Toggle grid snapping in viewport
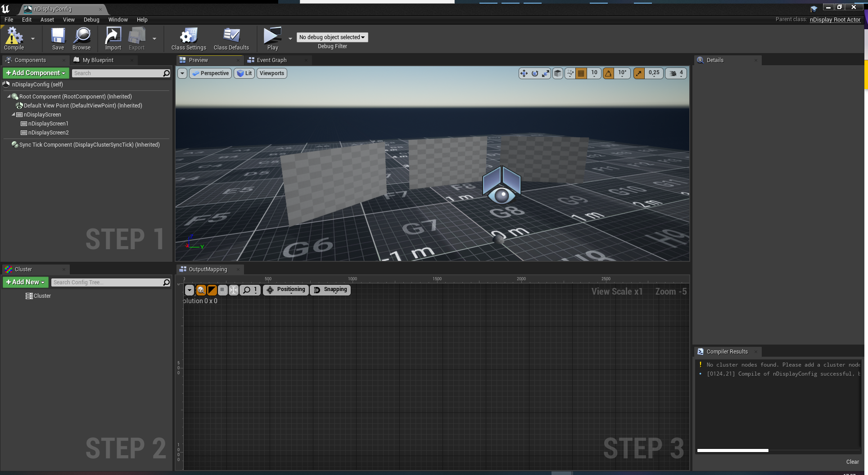Viewport: 868px width, 475px height. click(581, 73)
